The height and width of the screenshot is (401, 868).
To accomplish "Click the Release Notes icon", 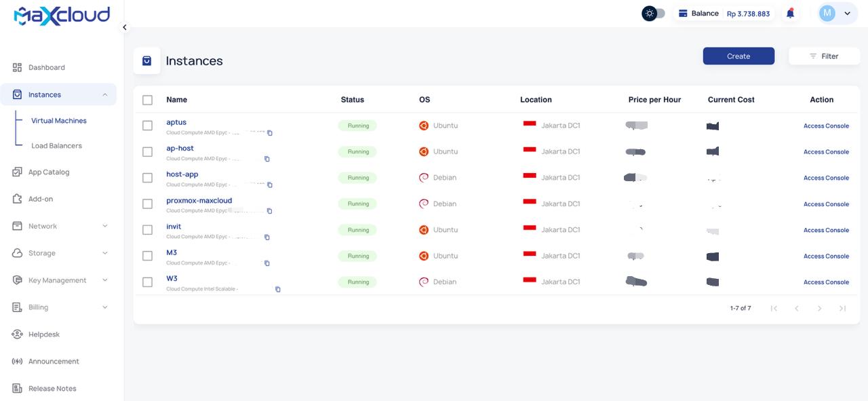I will pyautogui.click(x=18, y=388).
